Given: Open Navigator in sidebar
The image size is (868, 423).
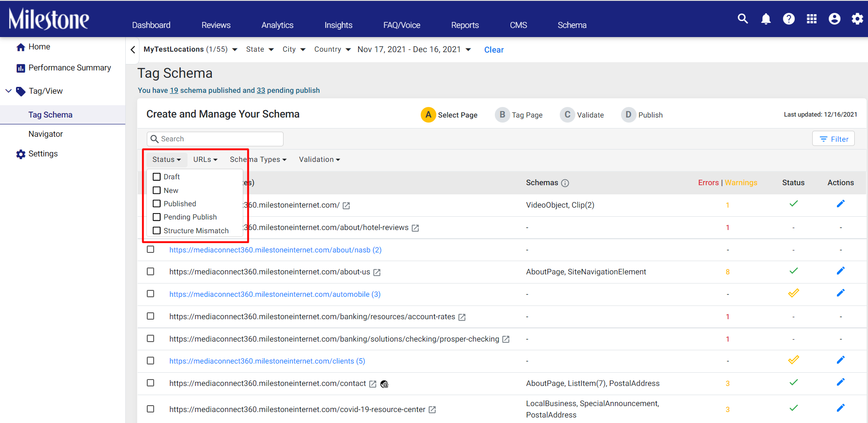Looking at the screenshot, I should (46, 134).
